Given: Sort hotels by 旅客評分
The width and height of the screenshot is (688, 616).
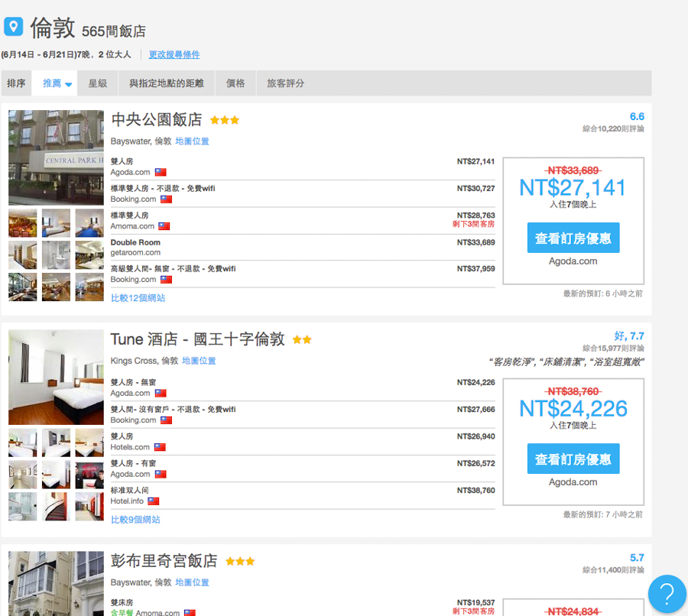Looking at the screenshot, I should [286, 83].
